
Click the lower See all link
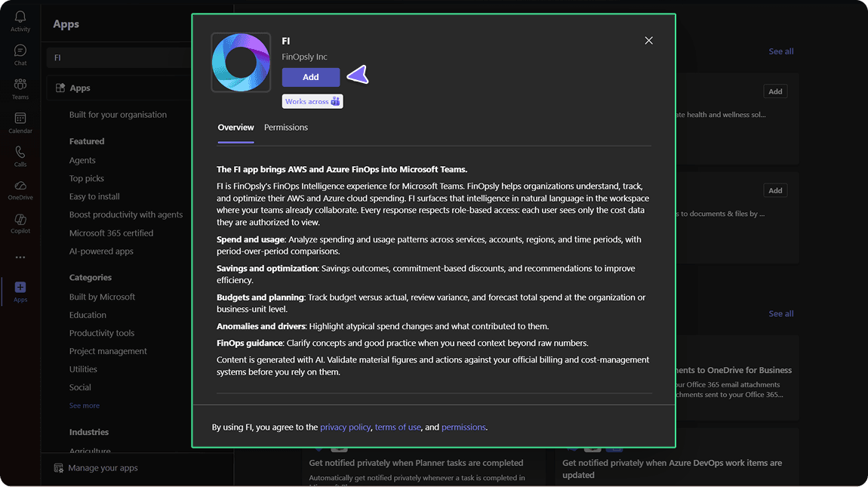pyautogui.click(x=780, y=313)
